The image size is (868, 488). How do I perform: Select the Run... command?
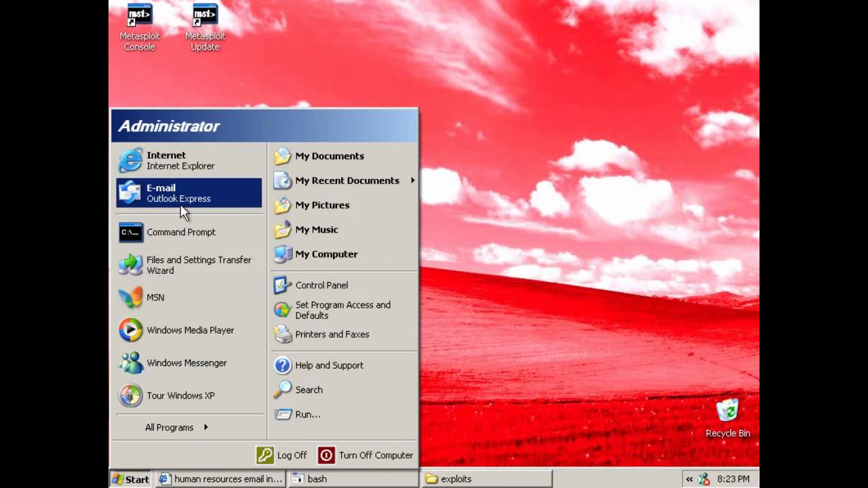(344, 414)
